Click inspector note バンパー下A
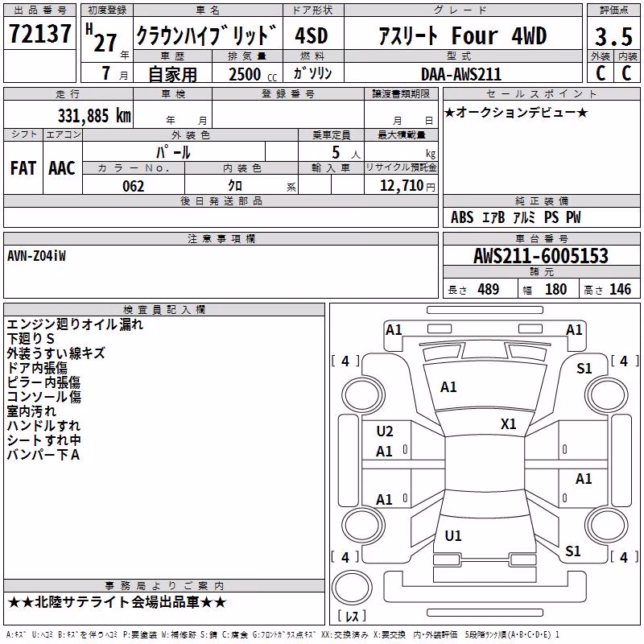 pos(43,455)
